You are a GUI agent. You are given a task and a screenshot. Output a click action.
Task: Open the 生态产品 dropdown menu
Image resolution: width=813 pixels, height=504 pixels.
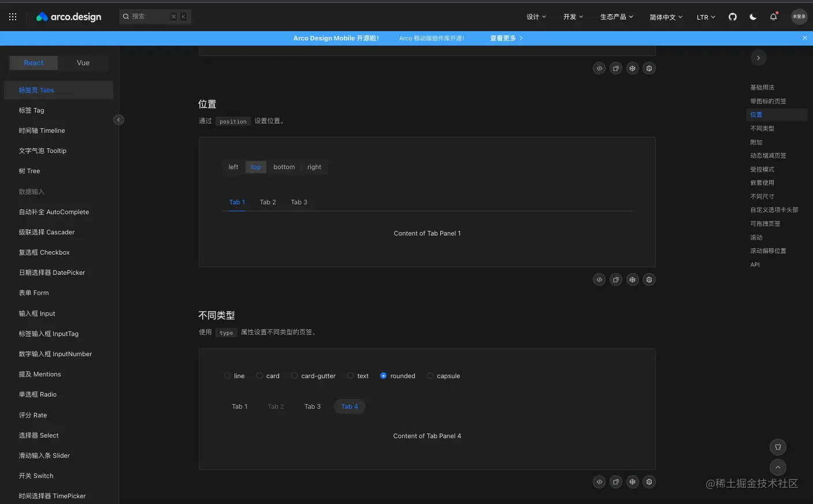(x=617, y=17)
